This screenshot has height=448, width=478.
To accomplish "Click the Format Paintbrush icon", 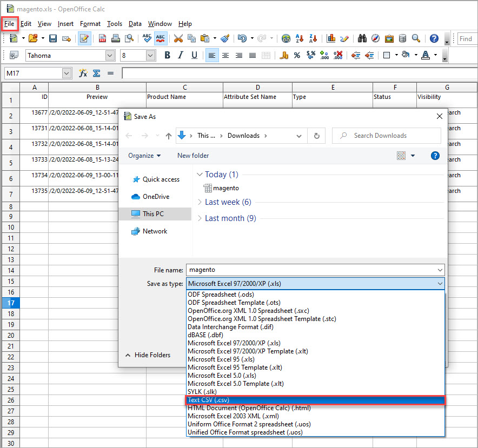I will (x=225, y=38).
